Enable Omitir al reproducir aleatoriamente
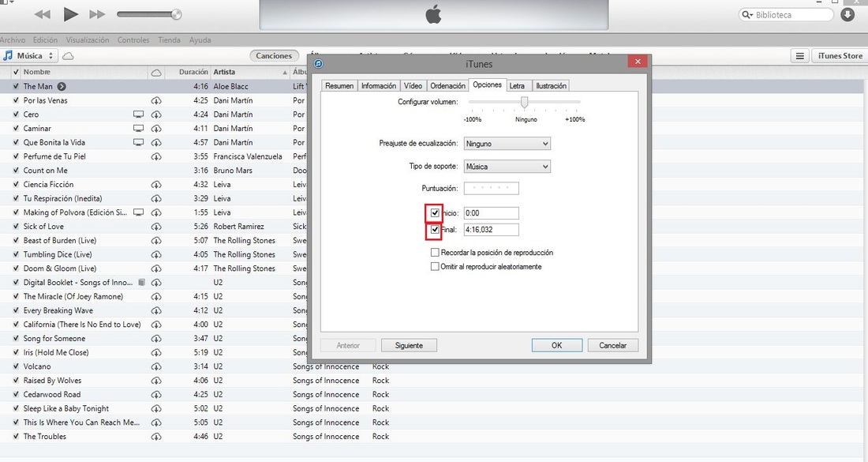 click(x=435, y=266)
